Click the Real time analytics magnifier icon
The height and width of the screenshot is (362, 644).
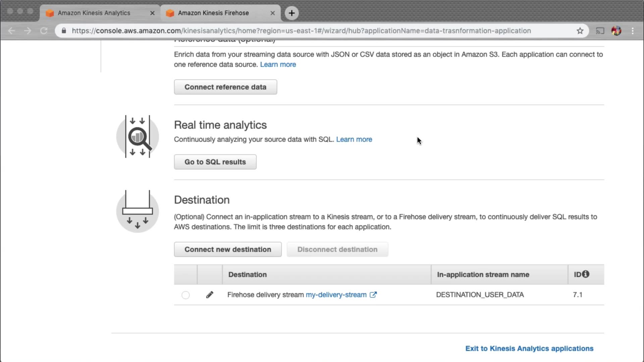click(x=138, y=136)
